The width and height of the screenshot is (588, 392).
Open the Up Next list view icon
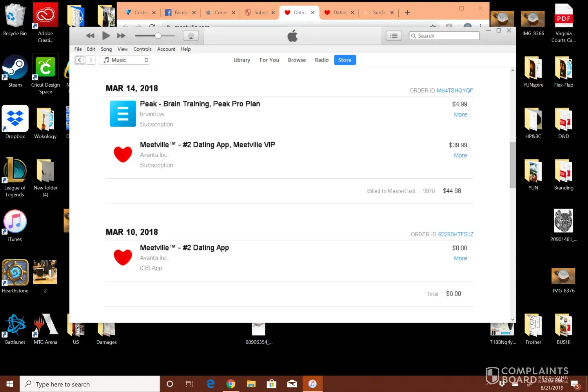394,36
